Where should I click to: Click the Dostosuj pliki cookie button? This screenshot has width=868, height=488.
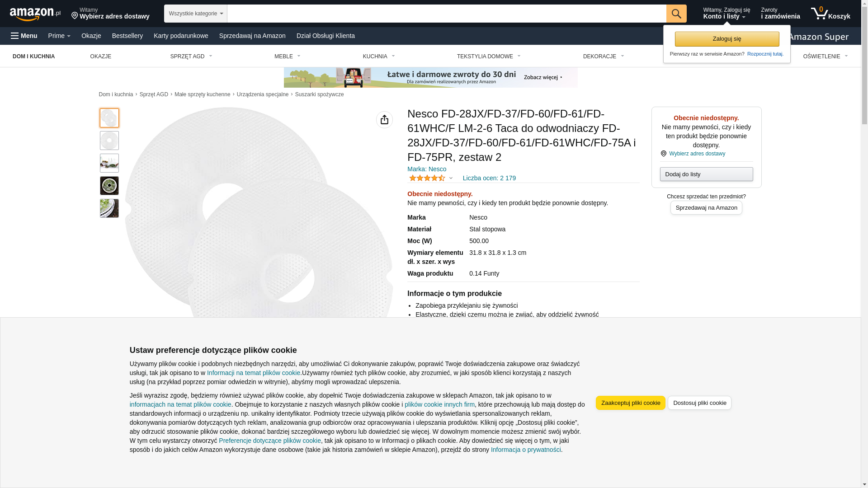coord(700,403)
